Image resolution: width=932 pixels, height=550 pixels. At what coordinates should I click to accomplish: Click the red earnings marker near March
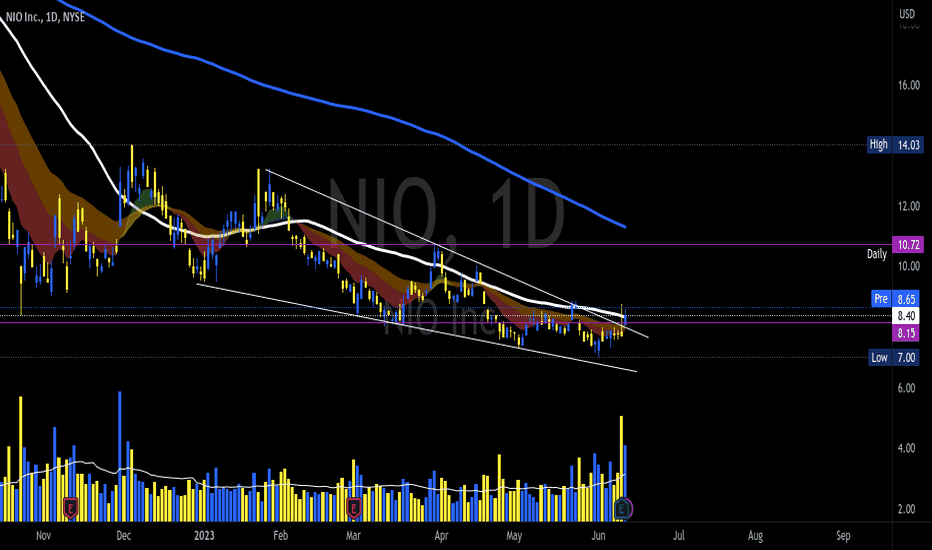coord(354,508)
